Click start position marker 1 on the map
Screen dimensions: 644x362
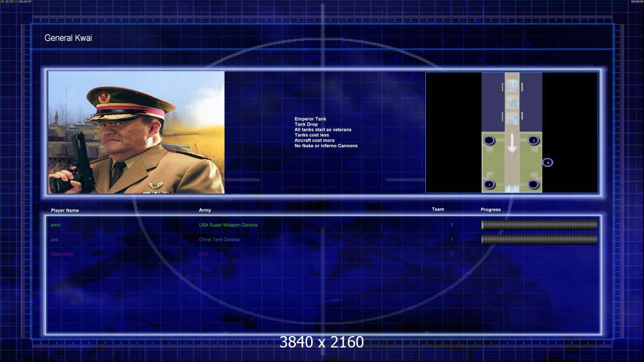pyautogui.click(x=489, y=185)
